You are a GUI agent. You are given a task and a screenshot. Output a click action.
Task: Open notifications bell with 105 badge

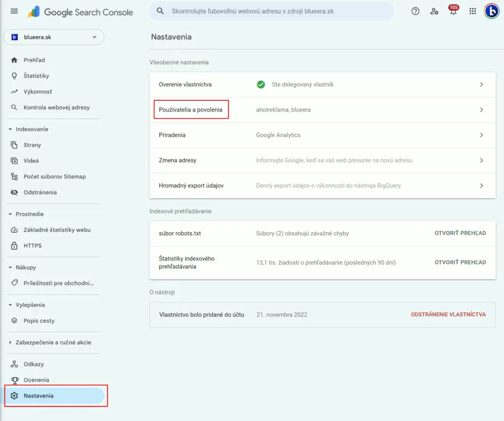(x=453, y=11)
